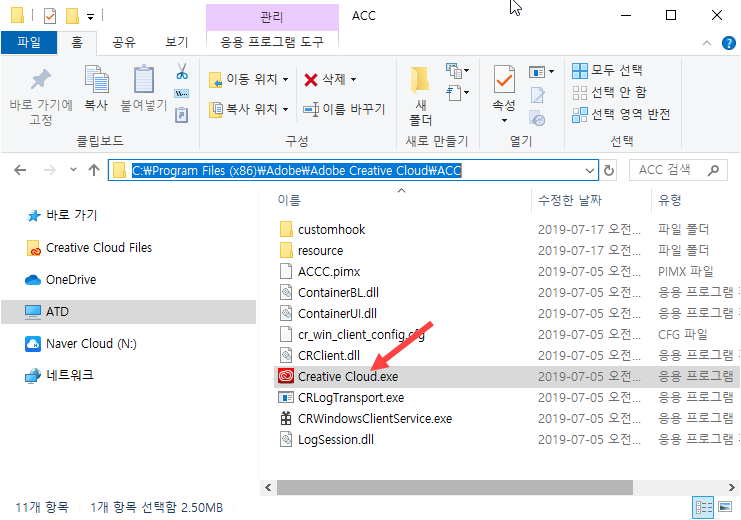Pin to Quick access (바로 가기에 고정)
The width and height of the screenshot is (741, 520).
41,97
